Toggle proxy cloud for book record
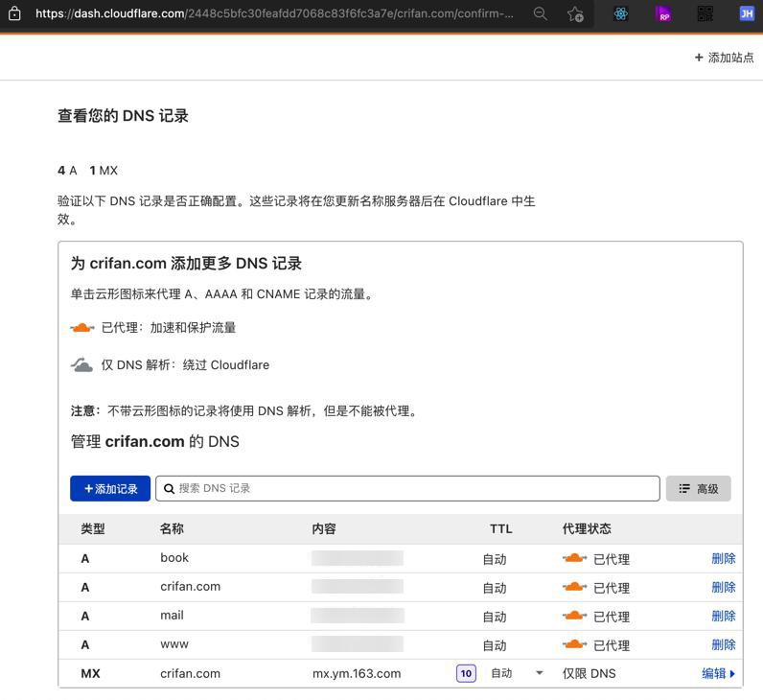This screenshot has width=763, height=700. pyautogui.click(x=575, y=558)
